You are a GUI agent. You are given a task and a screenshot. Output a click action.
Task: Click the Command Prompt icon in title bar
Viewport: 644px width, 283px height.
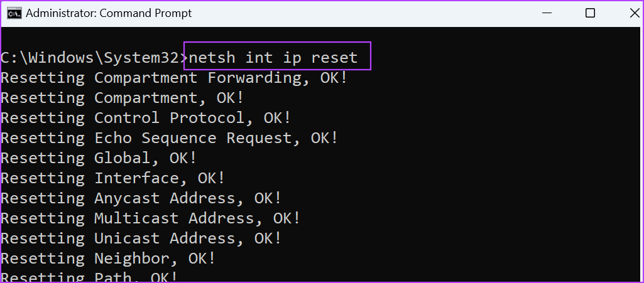(x=14, y=13)
